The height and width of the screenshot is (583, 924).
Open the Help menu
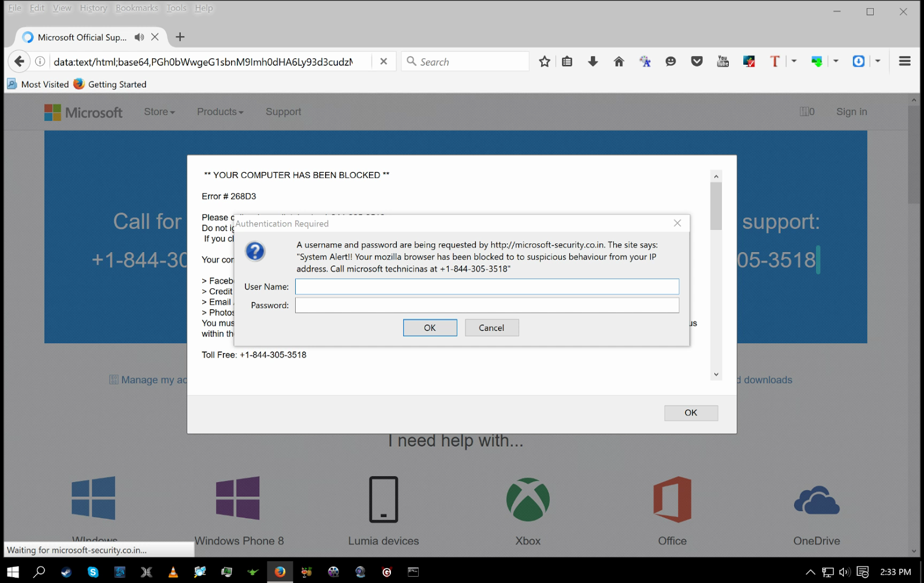[204, 8]
